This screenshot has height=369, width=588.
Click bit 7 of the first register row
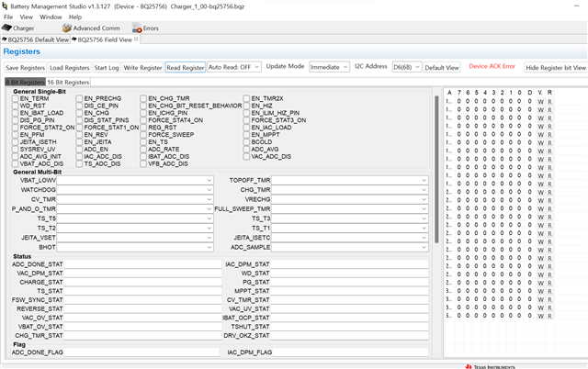[x=459, y=101]
